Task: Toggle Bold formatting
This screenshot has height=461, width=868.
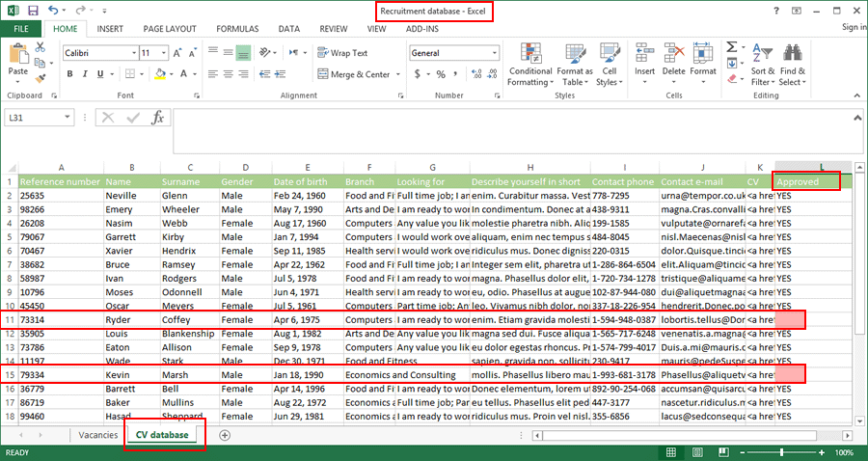Action: click(x=69, y=74)
